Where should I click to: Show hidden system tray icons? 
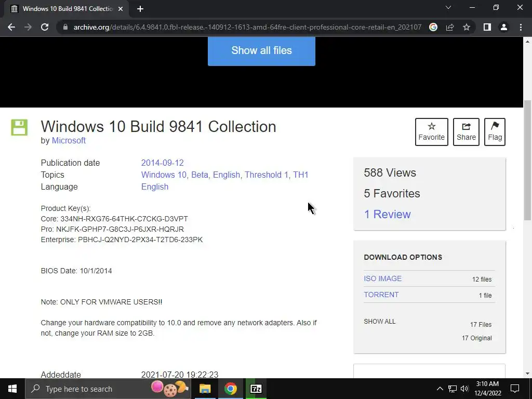[x=440, y=389]
